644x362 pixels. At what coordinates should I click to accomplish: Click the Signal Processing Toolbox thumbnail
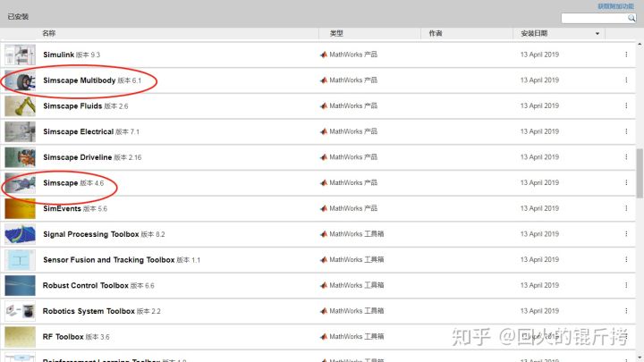tap(20, 234)
